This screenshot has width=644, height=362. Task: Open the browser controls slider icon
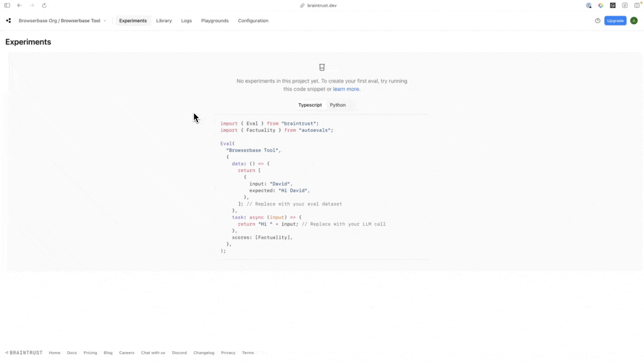click(625, 6)
